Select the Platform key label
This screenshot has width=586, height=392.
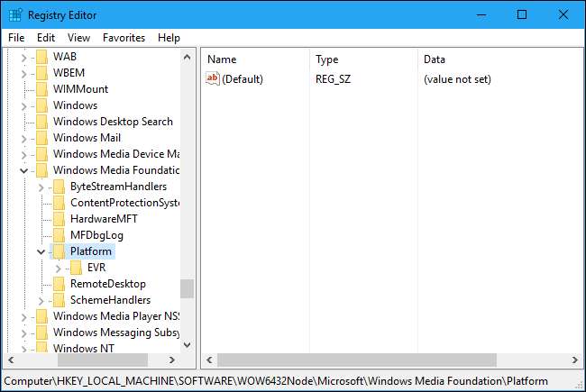(91, 251)
